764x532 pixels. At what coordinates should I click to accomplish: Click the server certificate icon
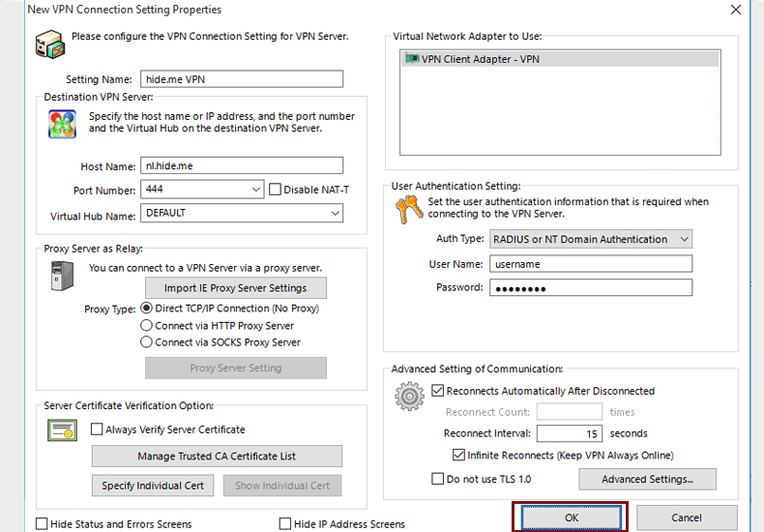click(x=62, y=429)
